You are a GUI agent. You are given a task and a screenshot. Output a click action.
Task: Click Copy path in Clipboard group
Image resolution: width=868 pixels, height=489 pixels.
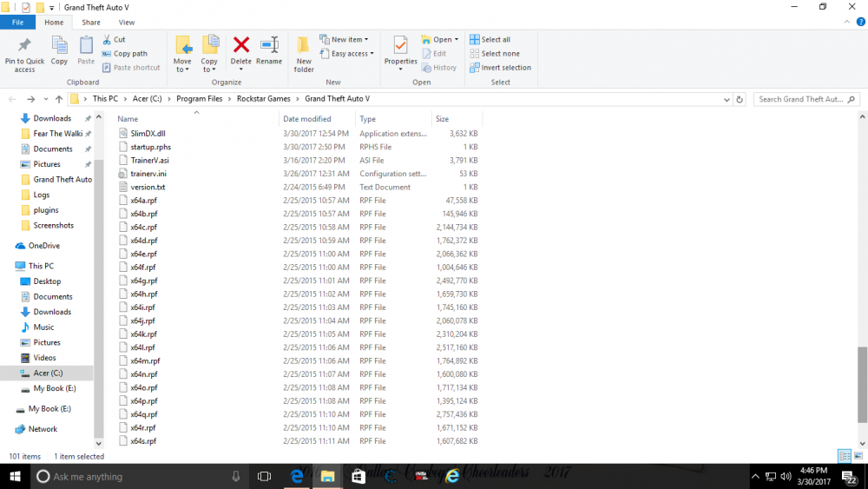[124, 54]
